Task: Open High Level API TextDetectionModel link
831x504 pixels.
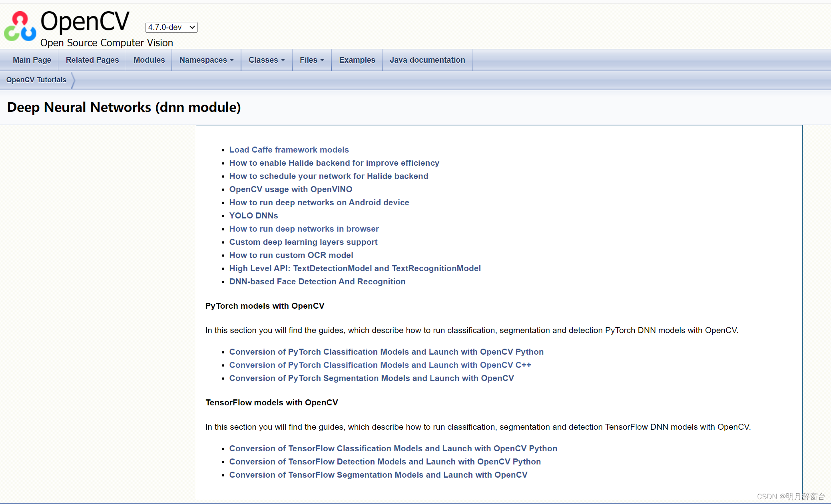Action: pos(355,268)
